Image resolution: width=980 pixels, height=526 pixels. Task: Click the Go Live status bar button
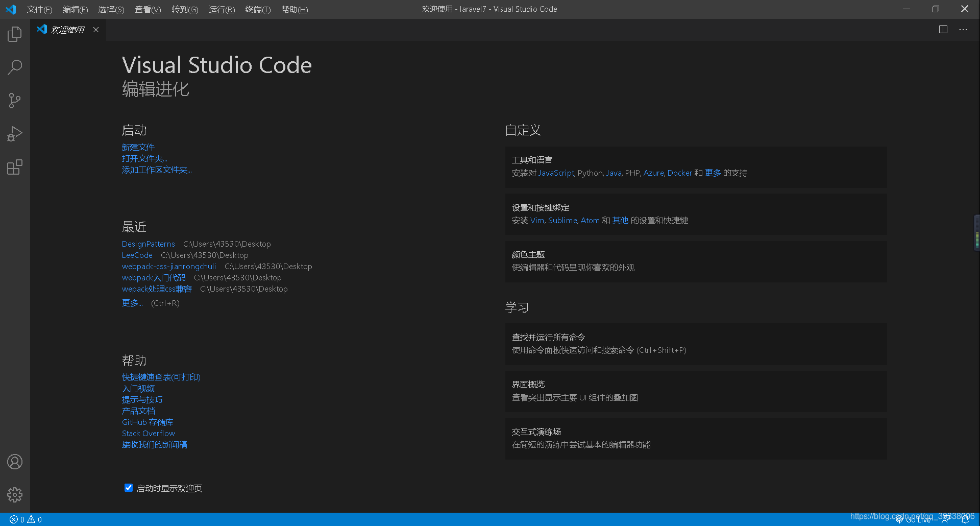pyautogui.click(x=917, y=519)
